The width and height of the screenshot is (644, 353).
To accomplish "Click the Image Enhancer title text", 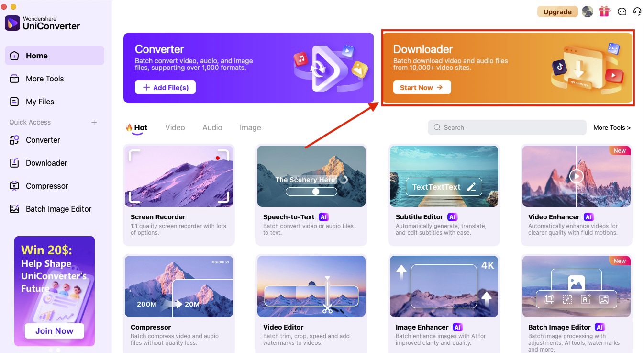I will 422,327.
